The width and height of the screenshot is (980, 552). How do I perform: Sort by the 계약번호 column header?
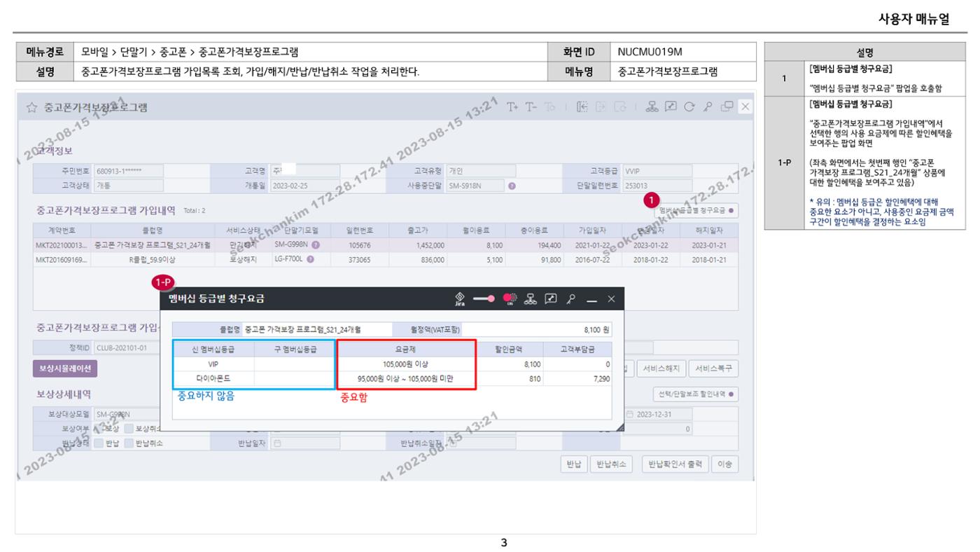[62, 230]
